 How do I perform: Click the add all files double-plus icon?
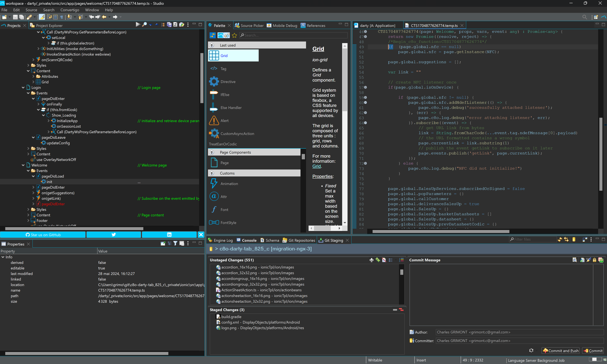pos(378,260)
